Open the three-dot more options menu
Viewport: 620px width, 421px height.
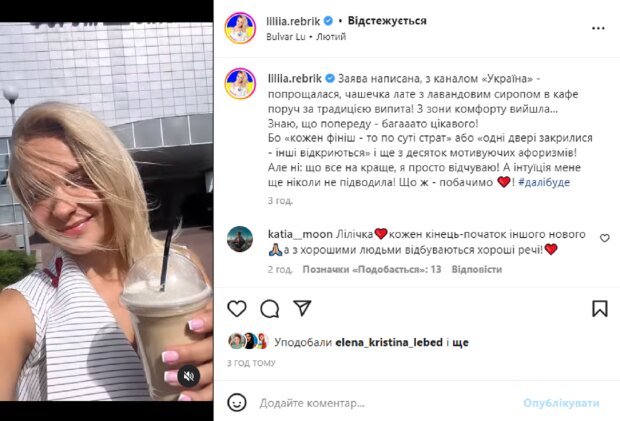pyautogui.click(x=598, y=28)
